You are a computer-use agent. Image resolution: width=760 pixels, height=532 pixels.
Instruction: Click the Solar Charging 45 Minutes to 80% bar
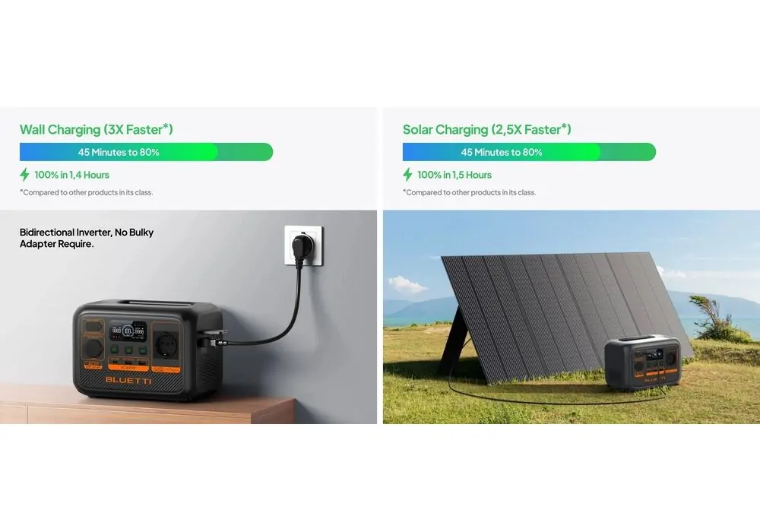coord(529,152)
